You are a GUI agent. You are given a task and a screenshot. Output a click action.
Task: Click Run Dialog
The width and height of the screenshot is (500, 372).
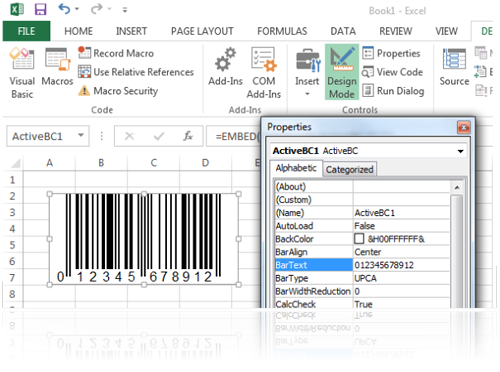pos(393,91)
